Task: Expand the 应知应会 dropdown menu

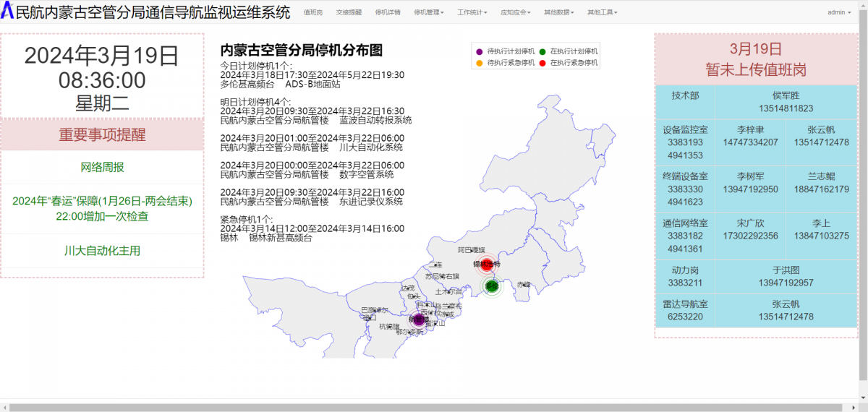Action: [x=515, y=12]
